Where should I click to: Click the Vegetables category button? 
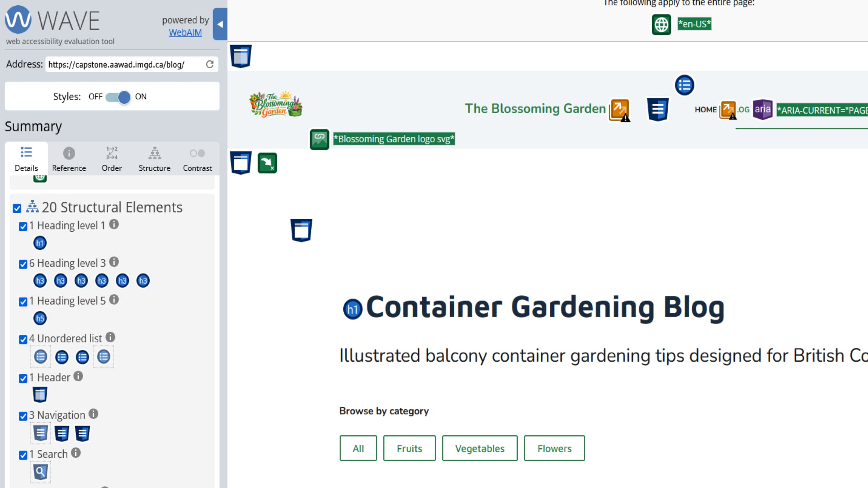pos(480,448)
